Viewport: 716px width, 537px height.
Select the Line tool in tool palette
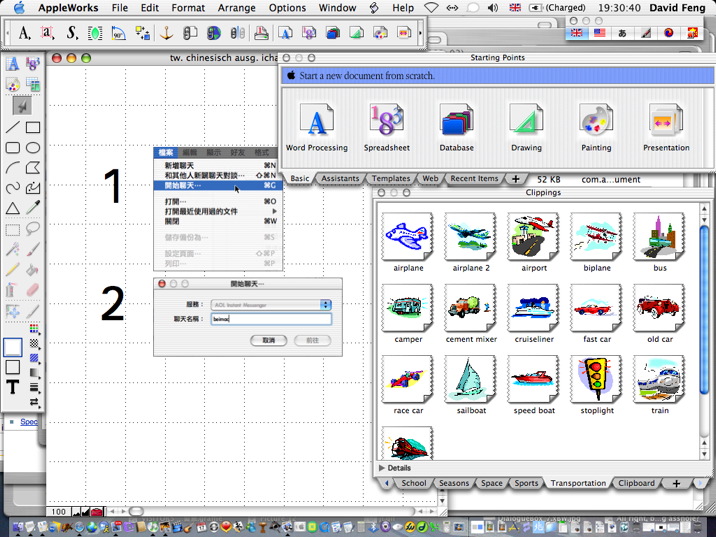13,127
